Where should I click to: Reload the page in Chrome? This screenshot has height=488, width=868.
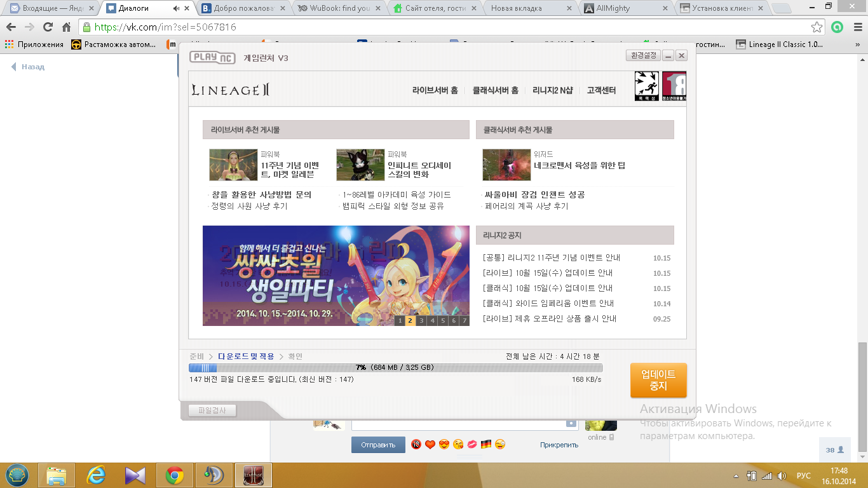pyautogui.click(x=48, y=27)
